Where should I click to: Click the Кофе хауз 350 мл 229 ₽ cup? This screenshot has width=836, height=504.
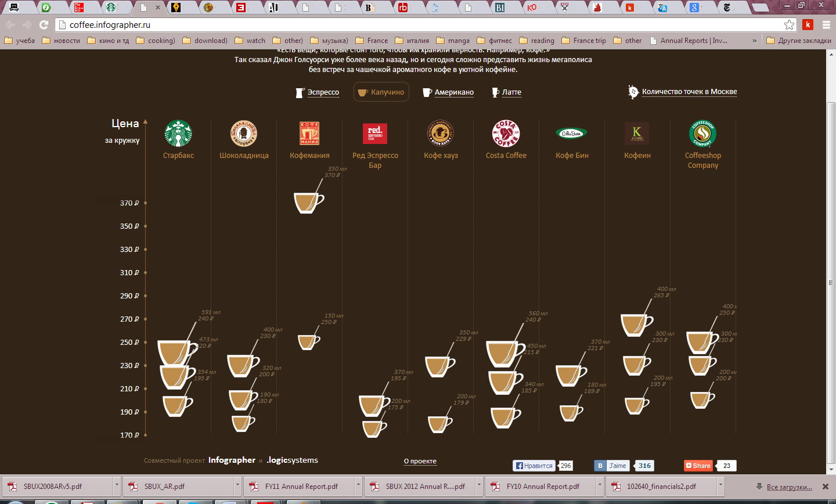tap(439, 366)
